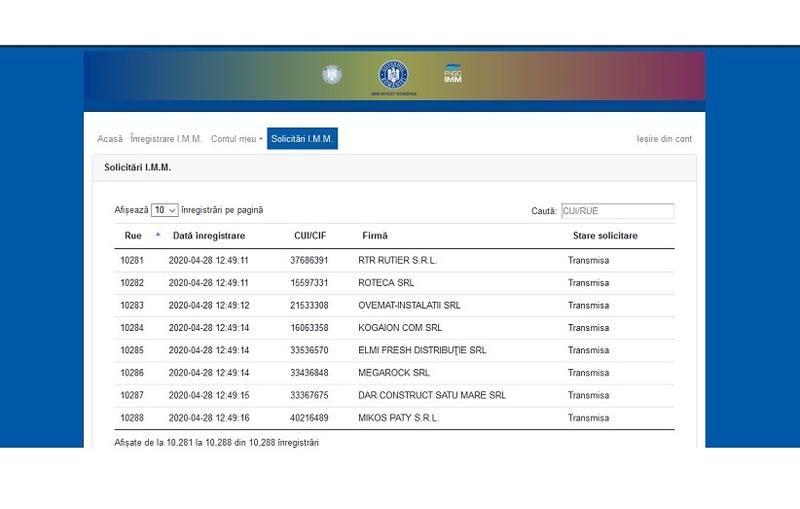Sort table by Dată înregistrare header
Image resolution: width=800 pixels, height=509 pixels.
(209, 236)
